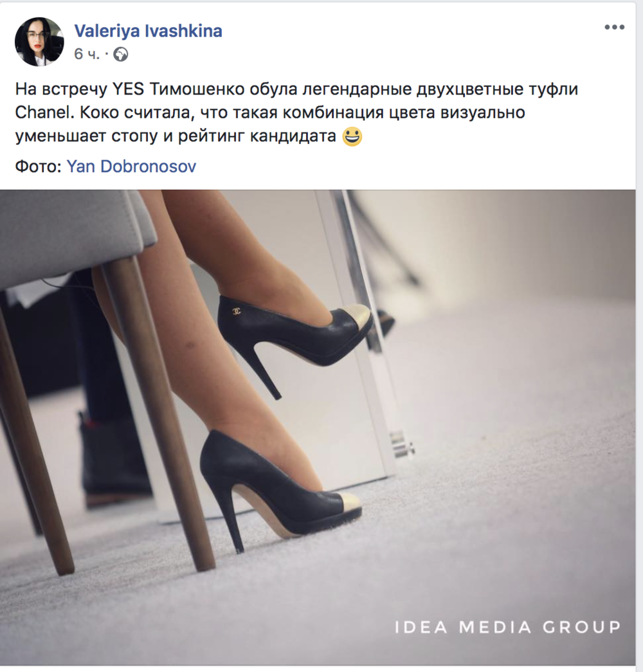This screenshot has height=672, width=643.
Task: Click the gold toe cap of the upper shoe
Action: click(x=358, y=317)
